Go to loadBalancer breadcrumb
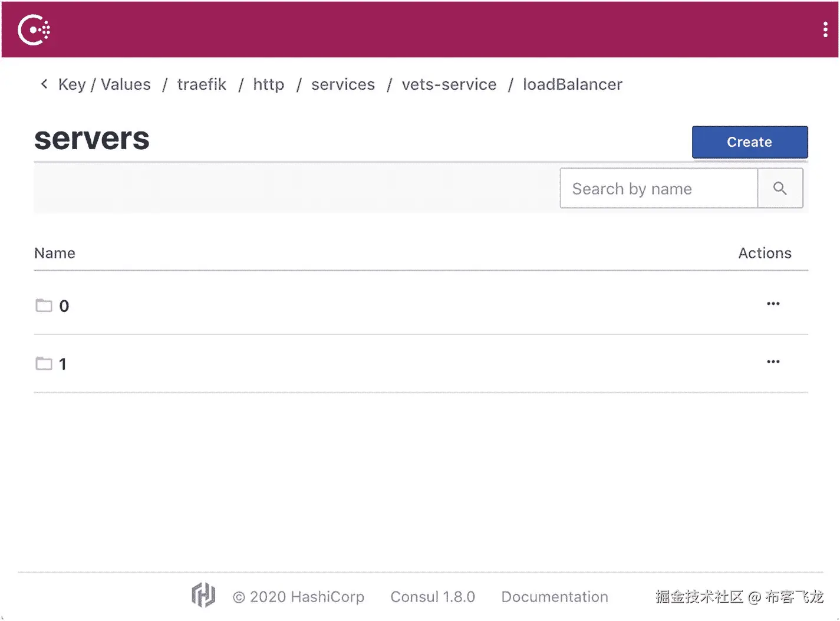The image size is (840, 621). pyautogui.click(x=572, y=85)
